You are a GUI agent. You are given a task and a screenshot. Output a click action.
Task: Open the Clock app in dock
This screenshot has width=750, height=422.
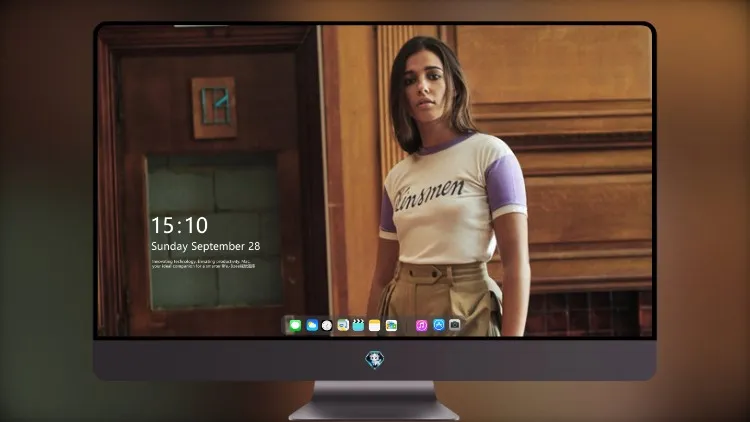[327, 326]
